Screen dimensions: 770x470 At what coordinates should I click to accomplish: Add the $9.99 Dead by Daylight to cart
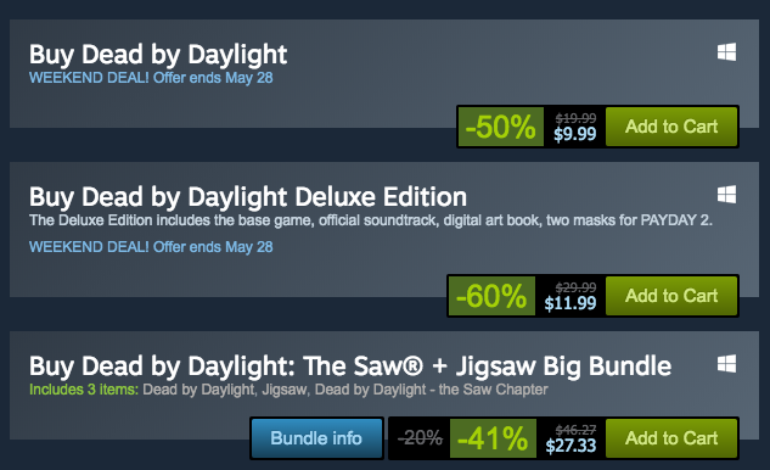(671, 127)
